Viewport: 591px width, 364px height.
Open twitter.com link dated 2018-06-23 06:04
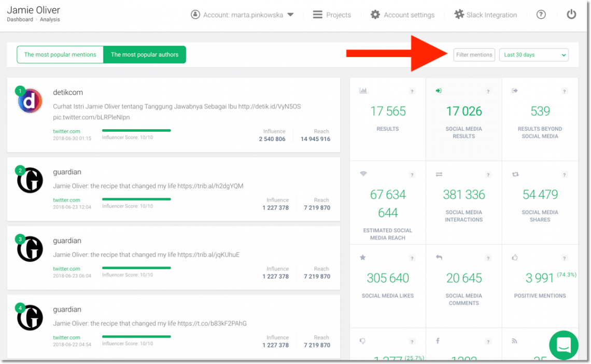pos(66,269)
